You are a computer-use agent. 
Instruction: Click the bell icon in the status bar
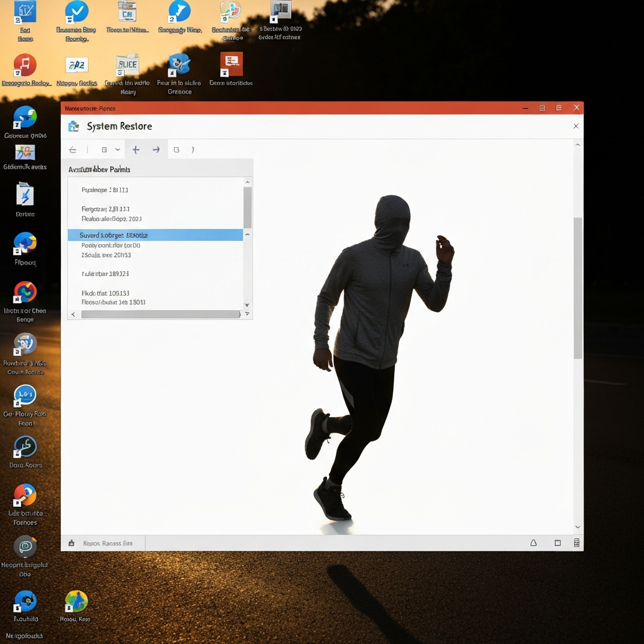pos(533,542)
